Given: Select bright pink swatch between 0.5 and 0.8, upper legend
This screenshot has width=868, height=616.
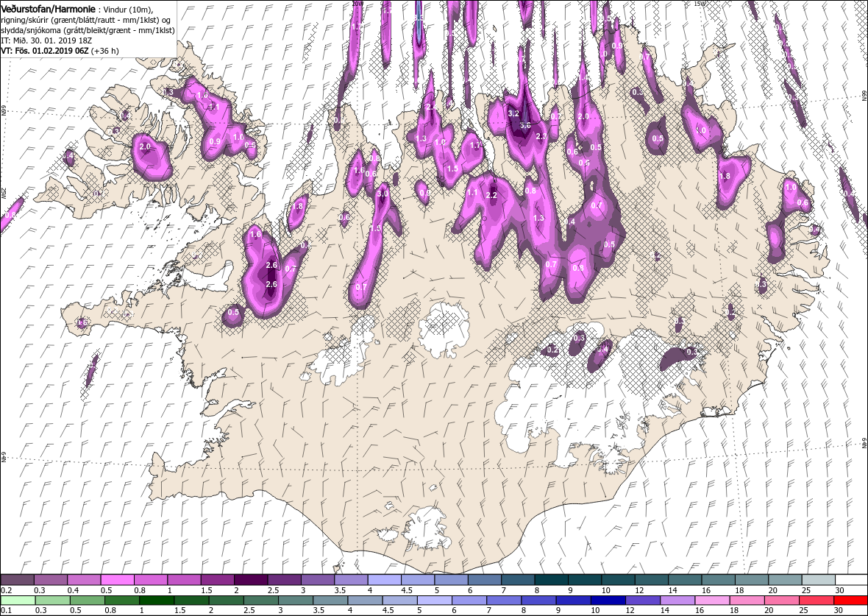Looking at the screenshot, I should [118, 579].
